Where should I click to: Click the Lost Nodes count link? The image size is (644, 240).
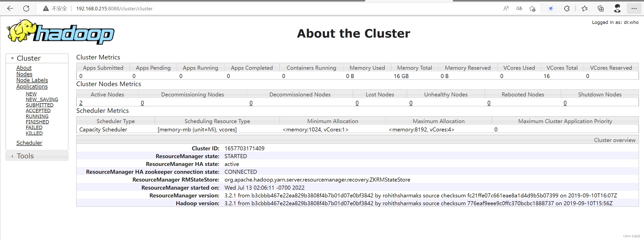point(357,103)
